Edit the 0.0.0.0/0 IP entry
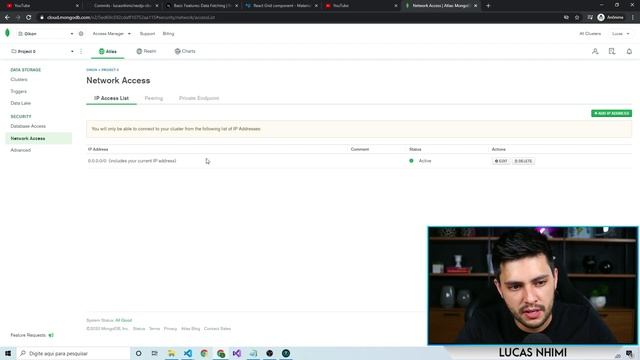The height and width of the screenshot is (360, 640). tap(501, 161)
